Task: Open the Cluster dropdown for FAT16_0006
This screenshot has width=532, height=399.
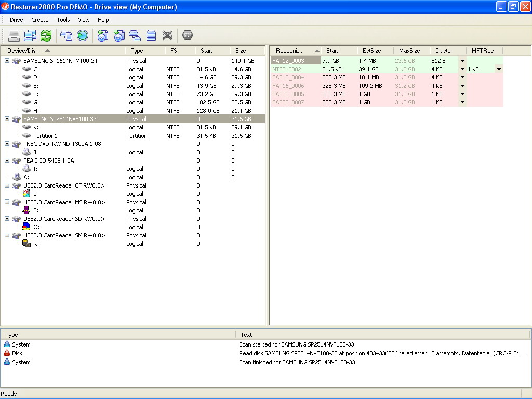Action: pos(462,86)
